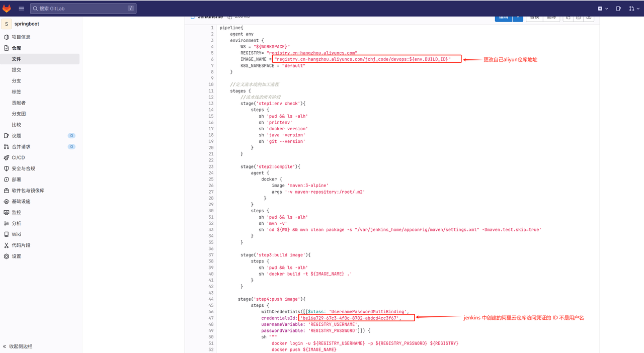This screenshot has width=644, height=353.
Task: Open Wiki from the sidebar
Action: [x=16, y=234]
